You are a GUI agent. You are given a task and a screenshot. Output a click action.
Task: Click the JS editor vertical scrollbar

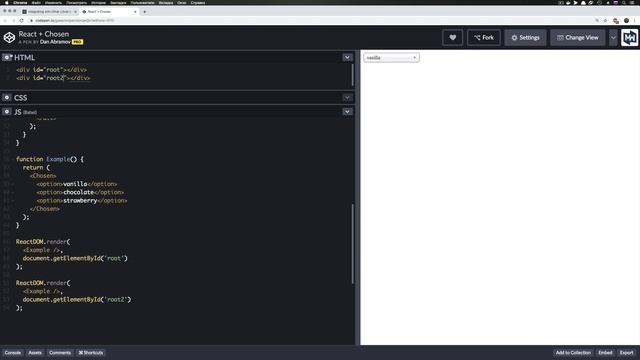[353, 244]
